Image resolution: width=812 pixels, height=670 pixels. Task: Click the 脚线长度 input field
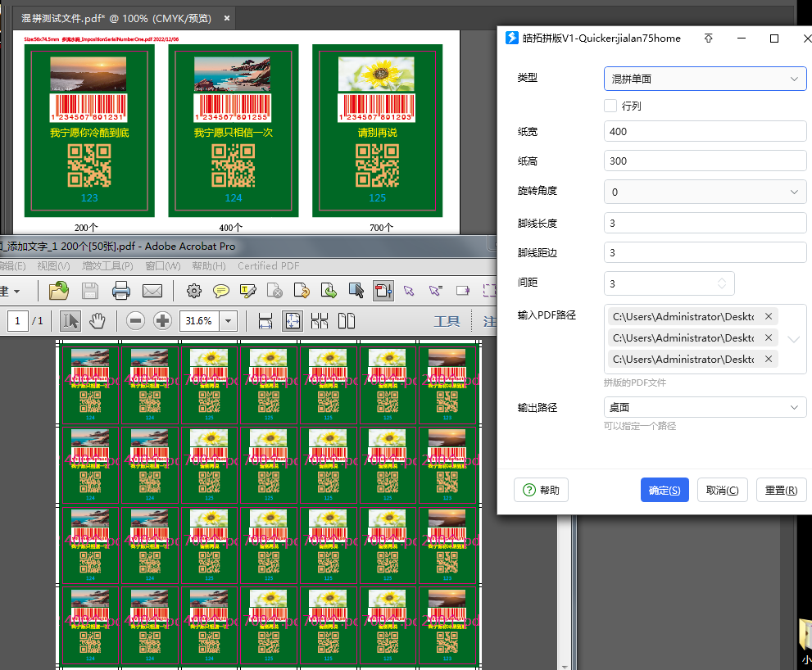[x=705, y=223]
